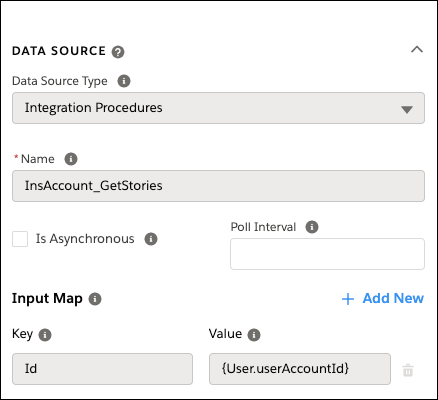This screenshot has height=400, width=438.
Task: Add New input map entry
Action: [383, 298]
